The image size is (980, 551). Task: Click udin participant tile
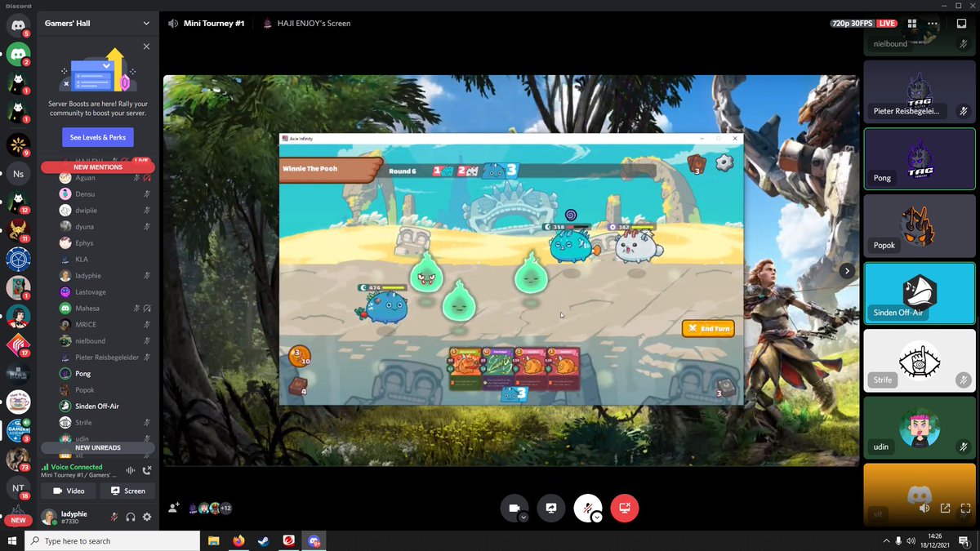click(920, 427)
